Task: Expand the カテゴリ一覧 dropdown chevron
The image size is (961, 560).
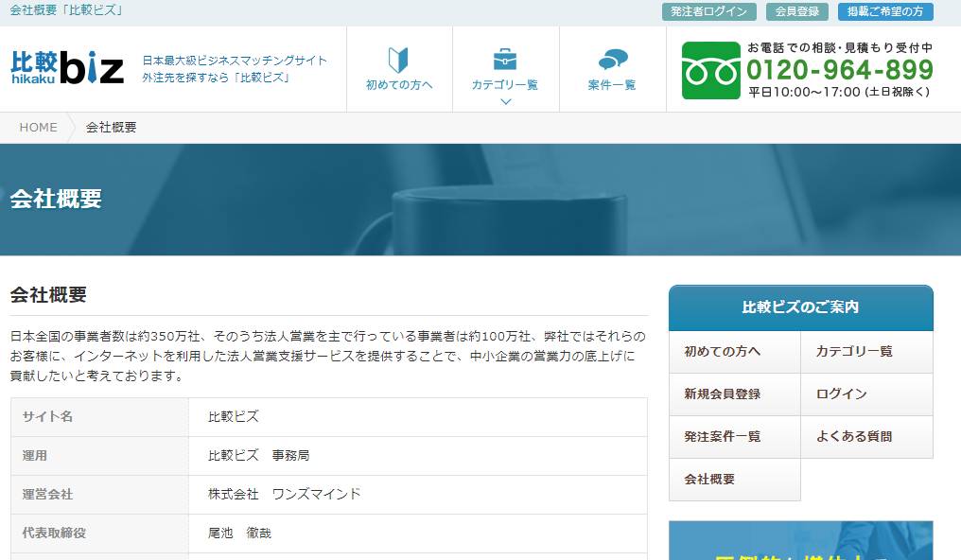Action: tap(505, 101)
